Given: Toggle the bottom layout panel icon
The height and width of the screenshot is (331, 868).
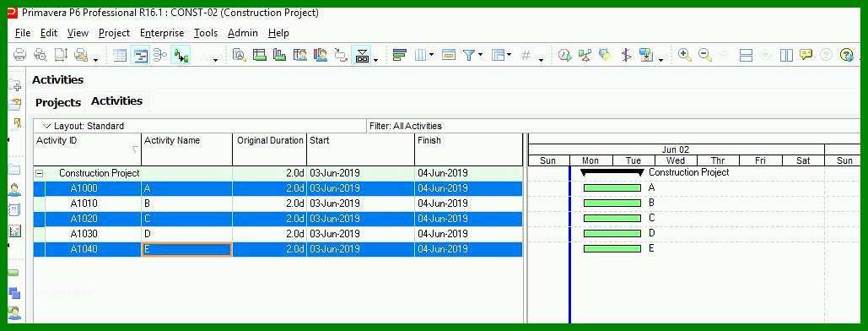Looking at the screenshot, I should pos(362,55).
